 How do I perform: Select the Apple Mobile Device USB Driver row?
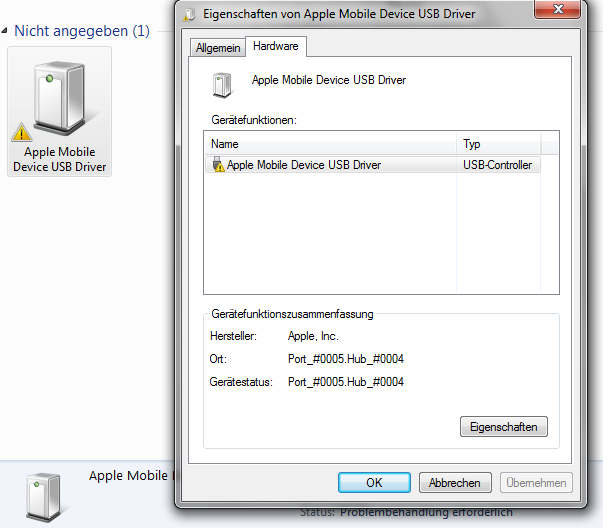pos(304,165)
